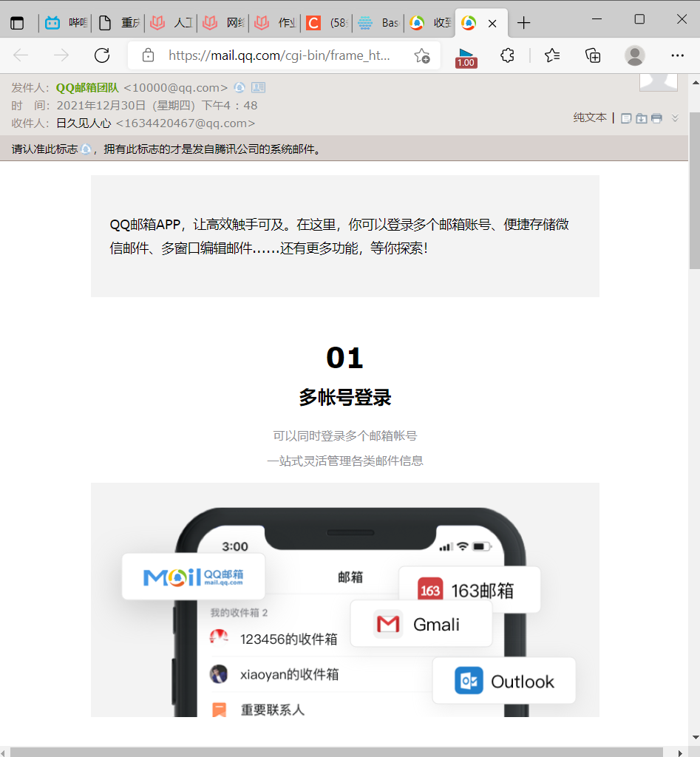Switch to the 收到 mail tab
The width and height of the screenshot is (700, 757).
[429, 23]
